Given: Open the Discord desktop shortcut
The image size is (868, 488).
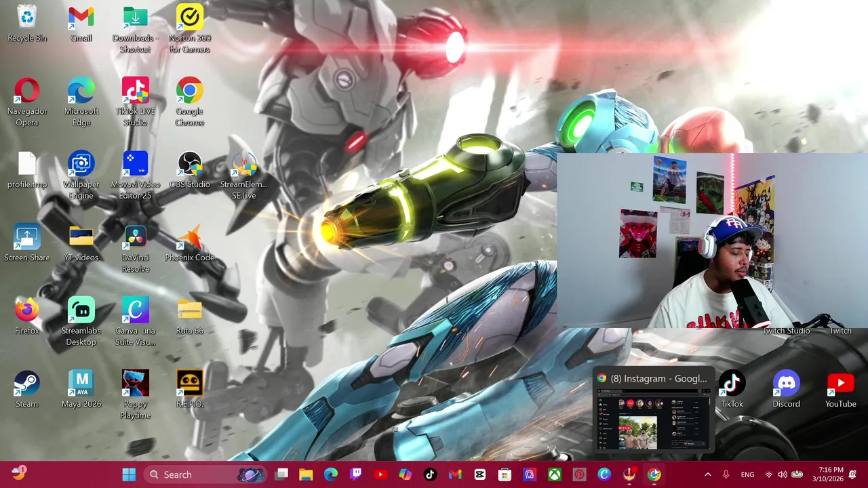Looking at the screenshot, I should point(787,390).
